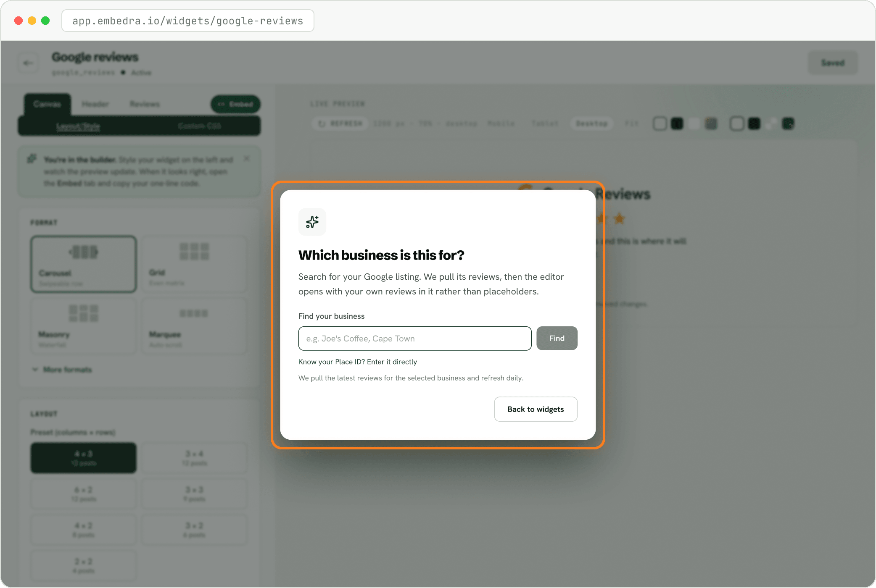Image resolution: width=876 pixels, height=588 pixels.
Task: Set preview to Fit
Action: [x=631, y=123]
